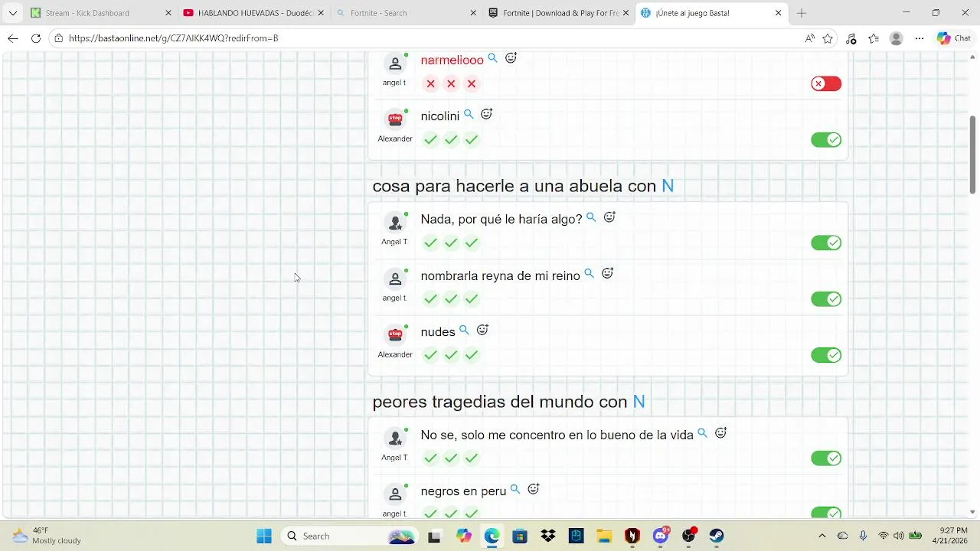The height and width of the screenshot is (551, 980).
Task: Search the answer nudes
Action: click(464, 331)
